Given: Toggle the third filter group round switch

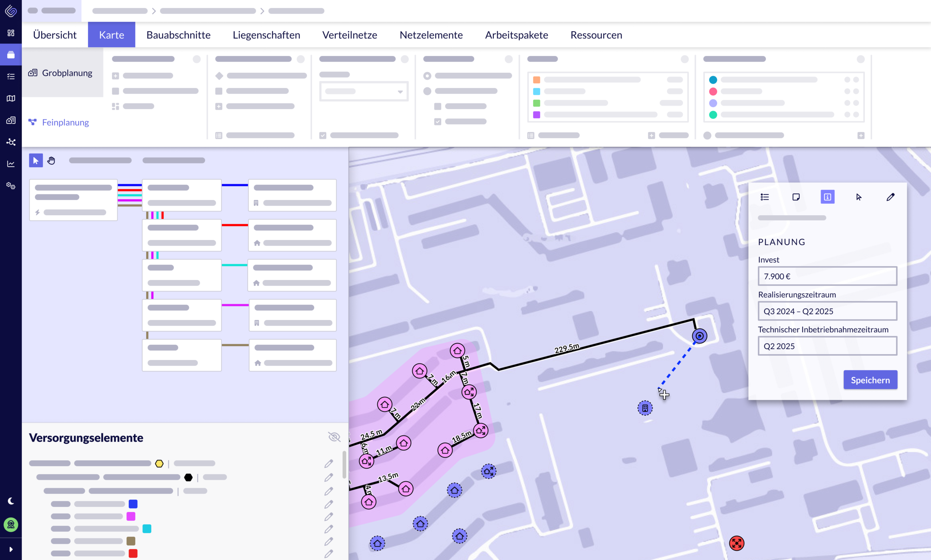Looking at the screenshot, I should (x=404, y=59).
